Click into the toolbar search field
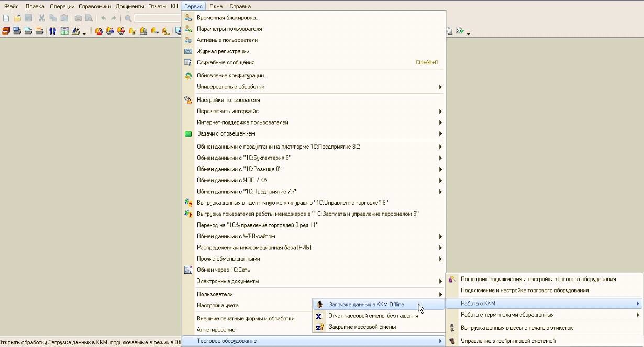Viewport: 644px width, 347px height. (x=158, y=18)
